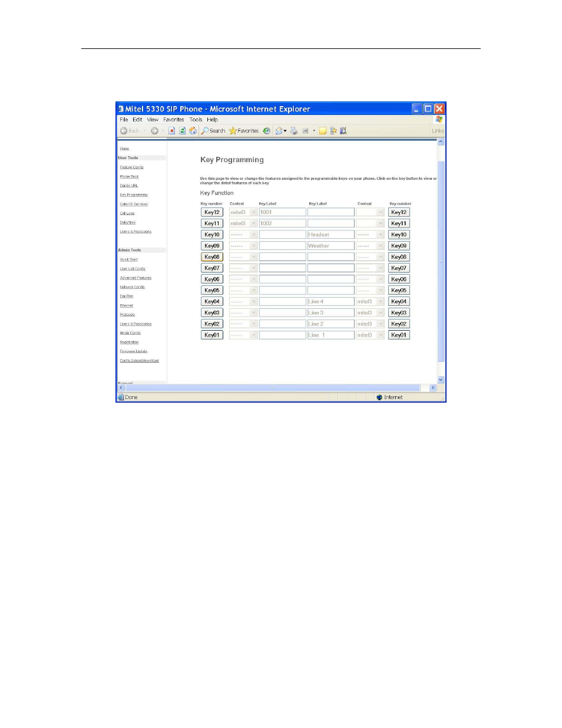Open the Dial Plan link
This screenshot has height=728, width=562.
click(x=126, y=296)
